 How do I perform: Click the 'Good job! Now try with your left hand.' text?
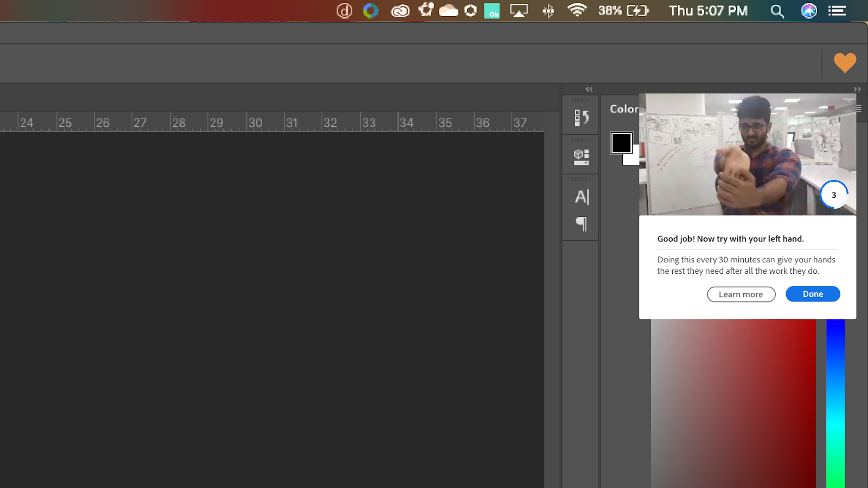point(731,239)
